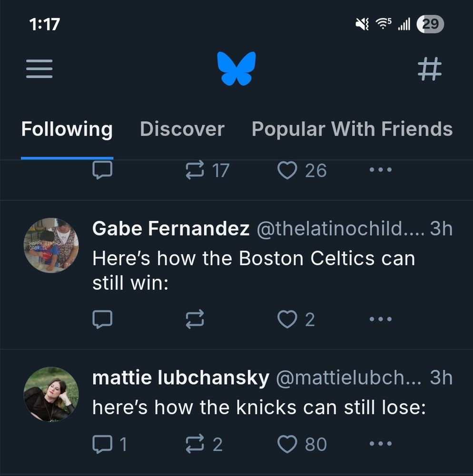Tap the Bluesky butterfly logo
The image size is (473, 476).
point(236,69)
